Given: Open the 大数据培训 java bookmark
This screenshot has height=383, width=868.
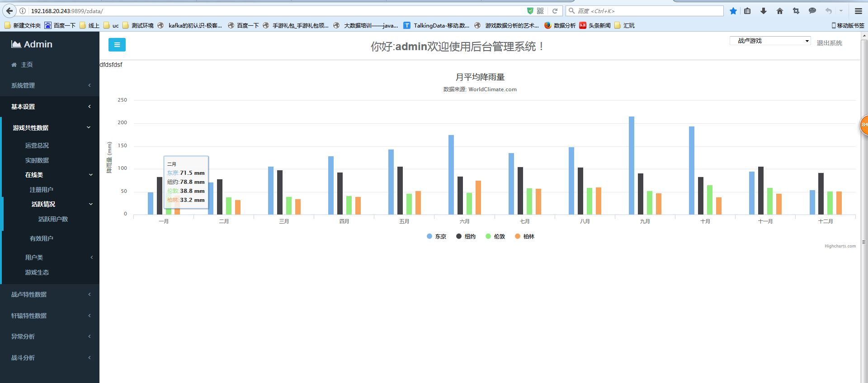Looking at the screenshot, I should pos(366,25).
